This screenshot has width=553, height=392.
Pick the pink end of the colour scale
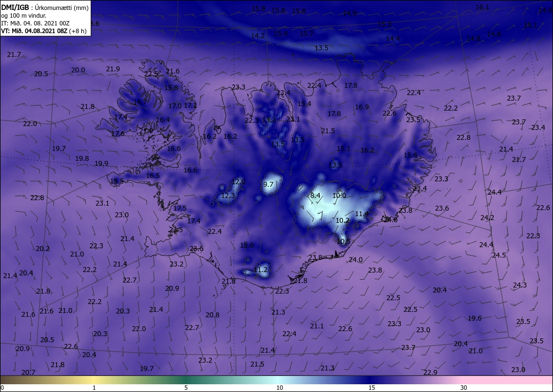[x=508, y=380]
